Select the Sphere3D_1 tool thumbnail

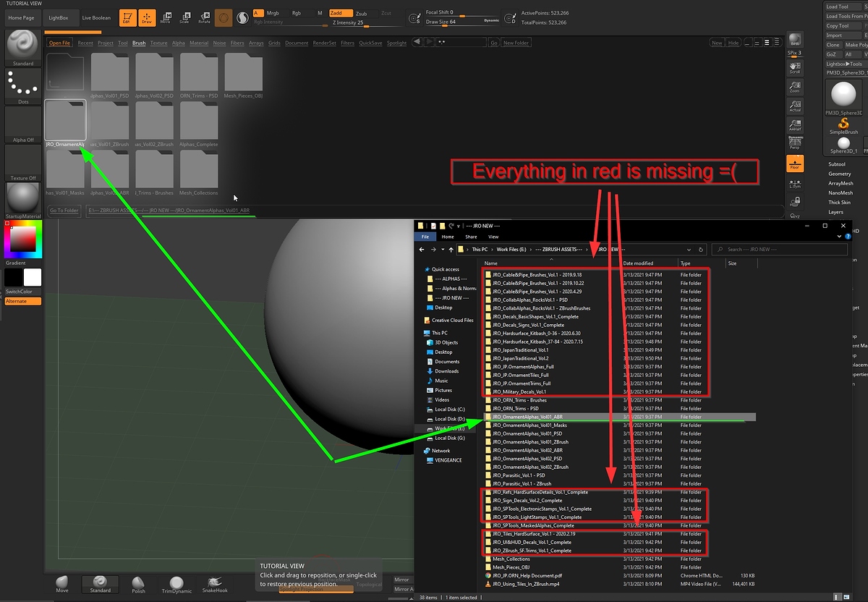843,145
